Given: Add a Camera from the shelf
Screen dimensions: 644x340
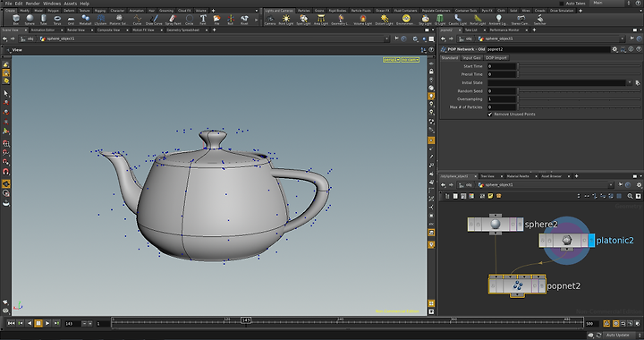Looking at the screenshot, I should (270, 20).
